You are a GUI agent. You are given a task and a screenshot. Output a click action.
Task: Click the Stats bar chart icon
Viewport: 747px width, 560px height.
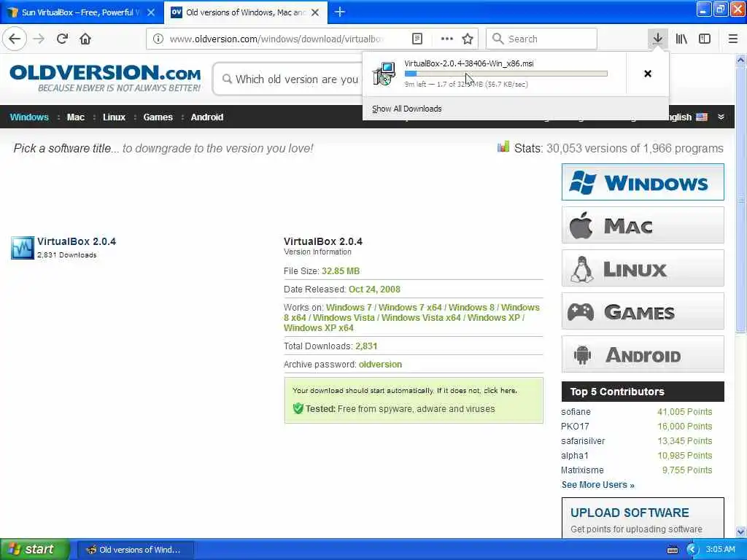coord(503,147)
